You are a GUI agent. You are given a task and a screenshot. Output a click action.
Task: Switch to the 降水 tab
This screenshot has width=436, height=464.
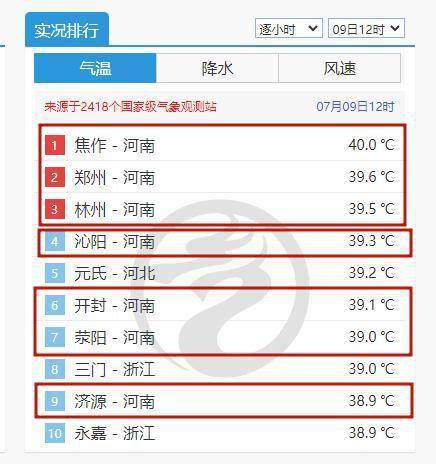point(217,68)
